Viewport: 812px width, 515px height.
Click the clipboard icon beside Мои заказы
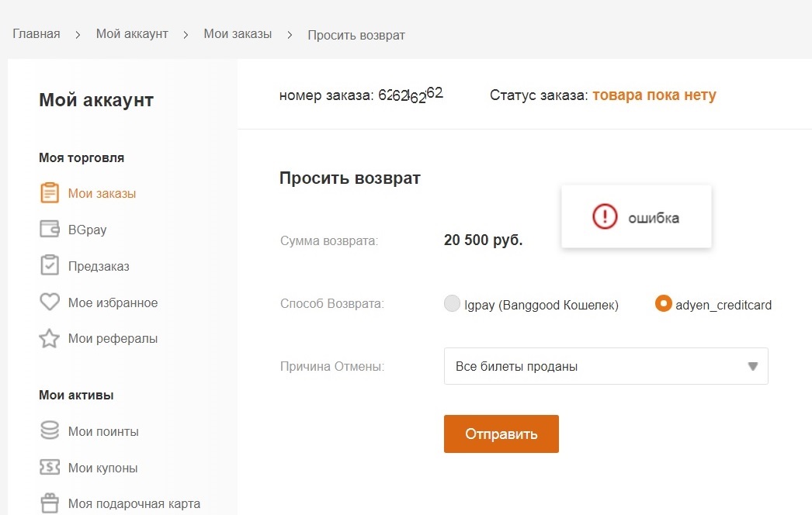(x=50, y=193)
